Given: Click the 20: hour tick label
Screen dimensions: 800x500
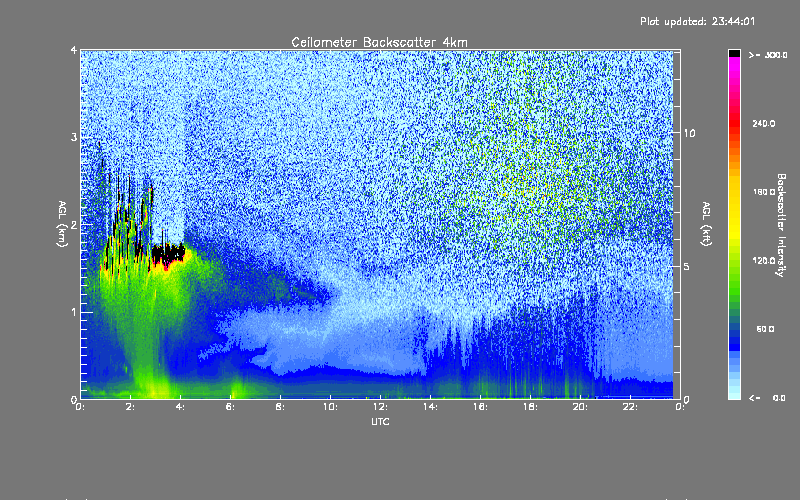Looking at the screenshot, I should pos(580,407).
